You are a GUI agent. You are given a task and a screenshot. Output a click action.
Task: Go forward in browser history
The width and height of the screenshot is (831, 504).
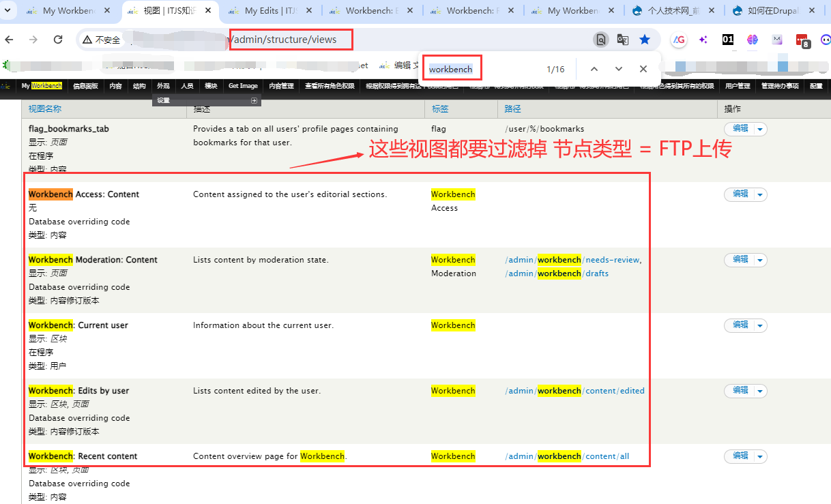pos(33,40)
